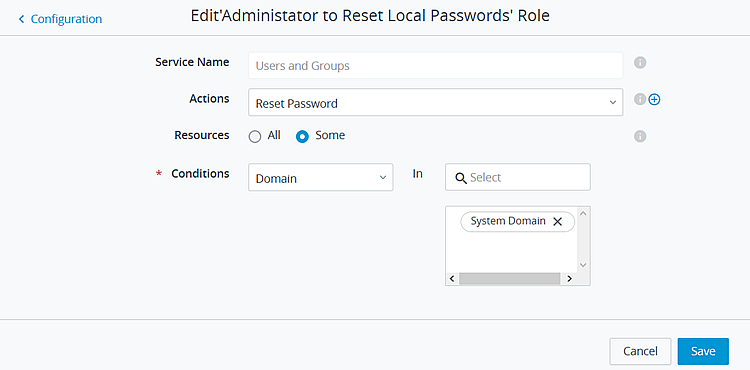Click the domain list scroll up arrow
Image resolution: width=750 pixels, height=370 pixels.
(x=583, y=213)
